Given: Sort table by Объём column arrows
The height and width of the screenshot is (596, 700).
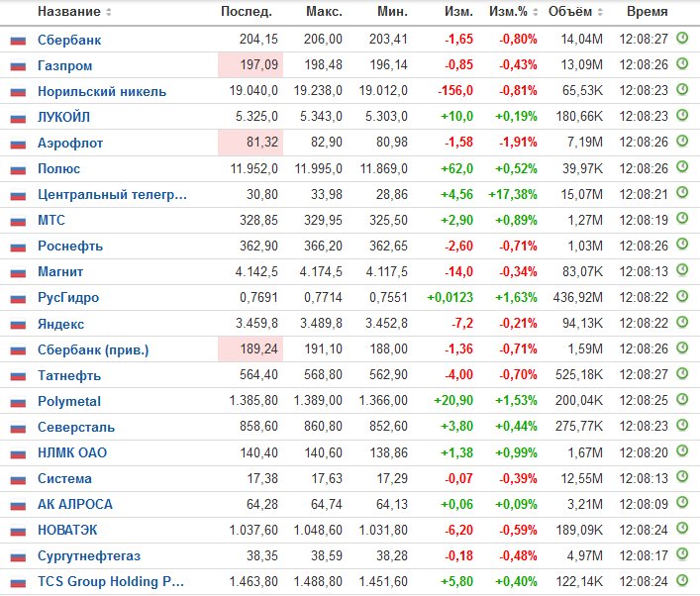Looking at the screenshot, I should pos(600,12).
